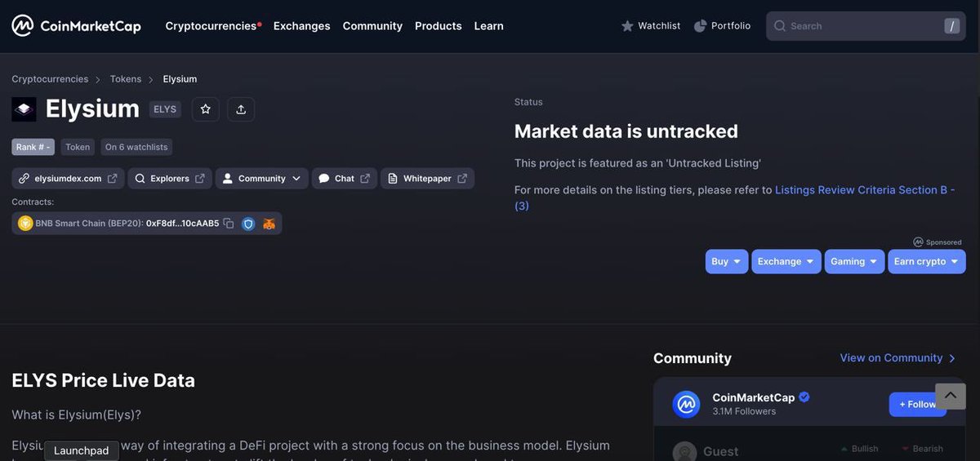Go to the Tokens breadcrumb
This screenshot has width=980, height=461.
pyautogui.click(x=126, y=79)
